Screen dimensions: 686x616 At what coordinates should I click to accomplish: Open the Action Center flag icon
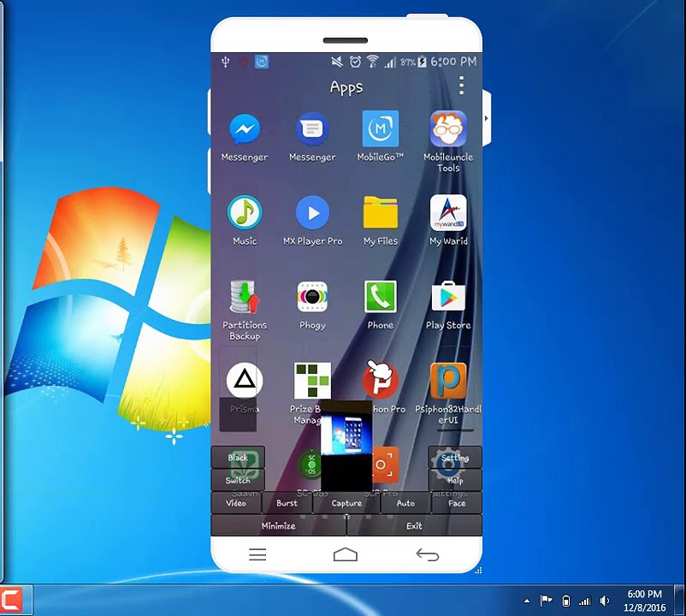[x=546, y=601]
